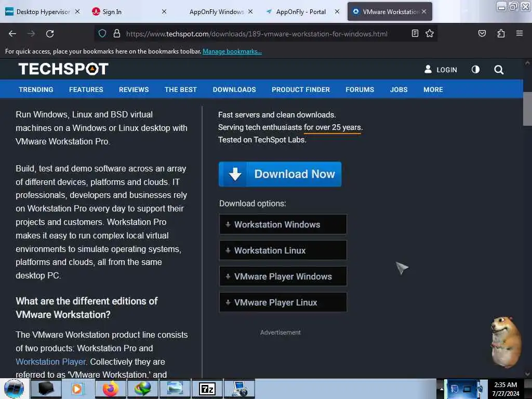
Task: Open Internet Download Manager taskbar icon
Action: 142,389
